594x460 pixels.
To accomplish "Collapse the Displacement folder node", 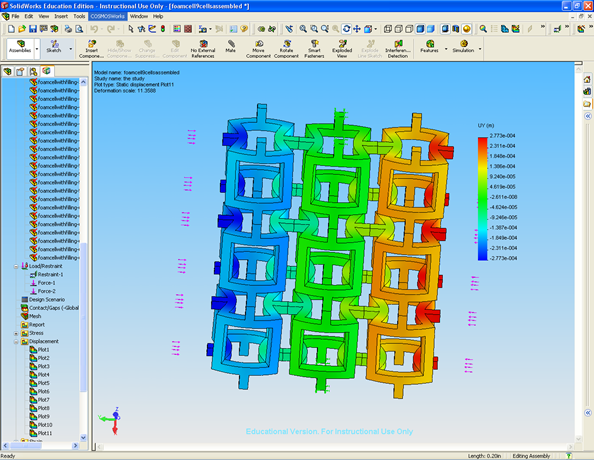I will pyautogui.click(x=16, y=341).
